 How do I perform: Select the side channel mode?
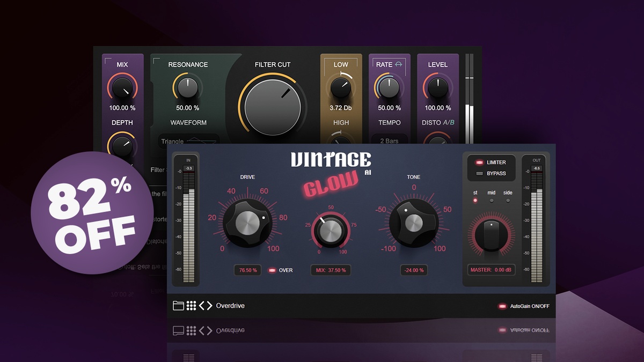508,201
